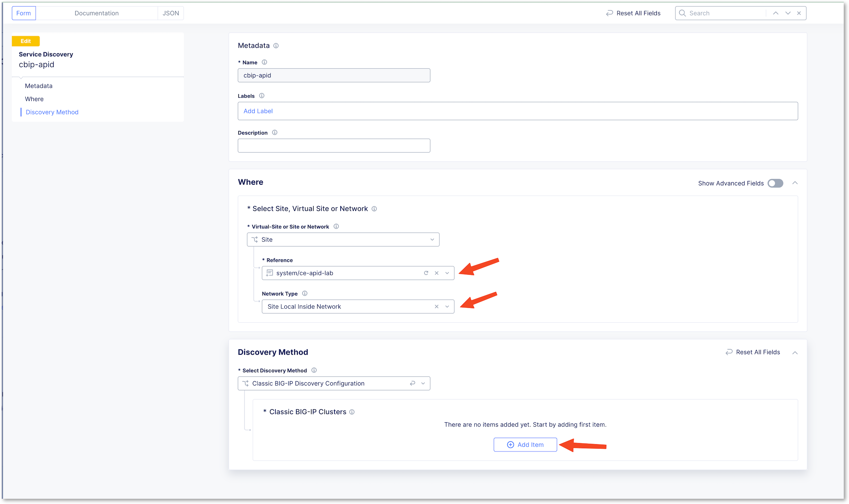Clear the system/ce-apid-lab reference value

pos(436,273)
